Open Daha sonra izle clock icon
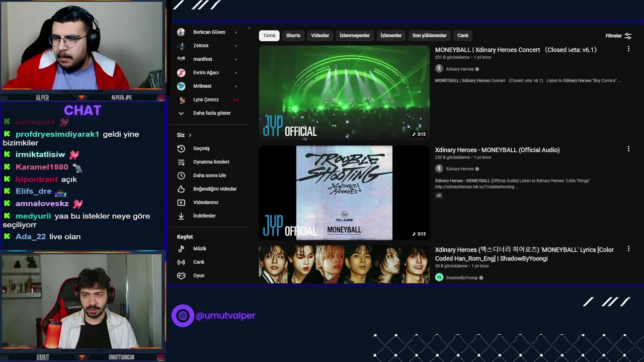Screen dimensions: 644x362 181,175
